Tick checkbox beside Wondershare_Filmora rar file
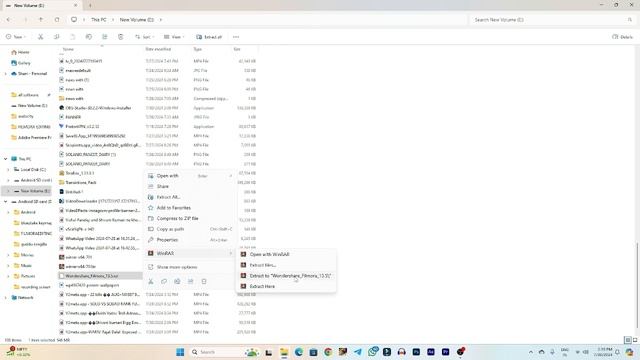640x360 pixels. 61,276
